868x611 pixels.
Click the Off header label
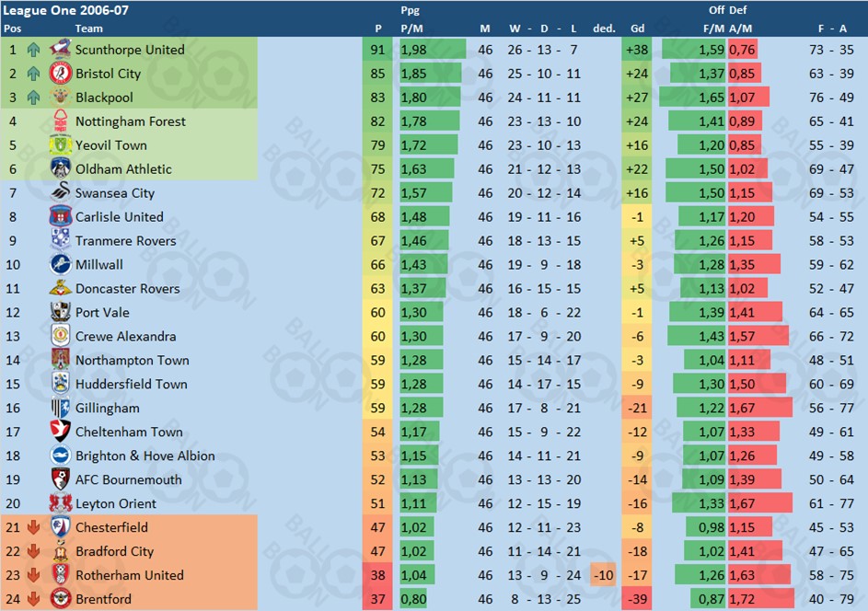(716, 10)
